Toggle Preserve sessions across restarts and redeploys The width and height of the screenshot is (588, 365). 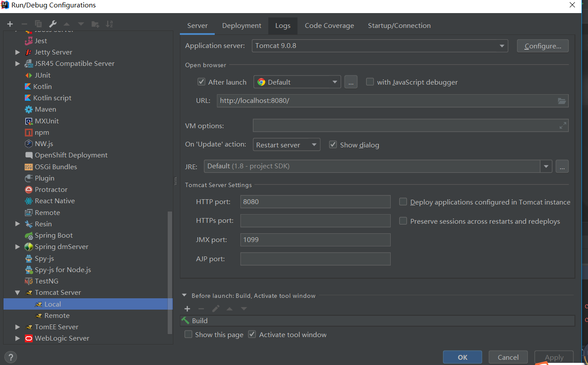pyautogui.click(x=403, y=221)
